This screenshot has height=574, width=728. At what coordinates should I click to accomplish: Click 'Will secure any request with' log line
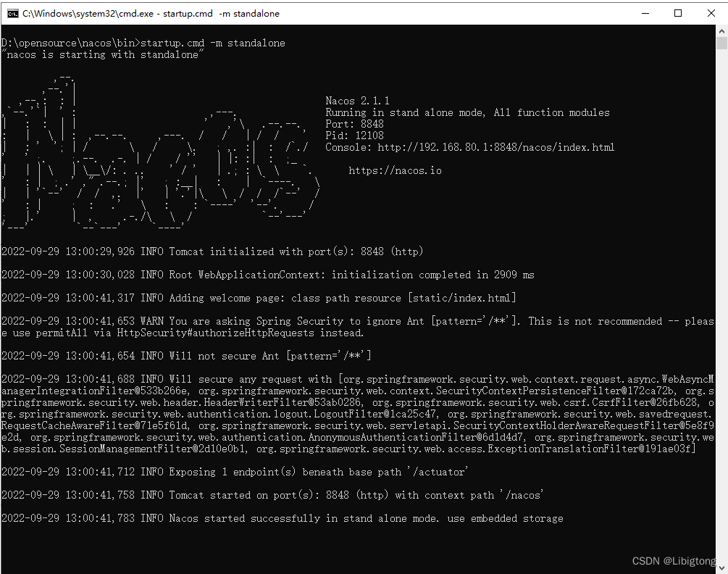tap(358, 414)
